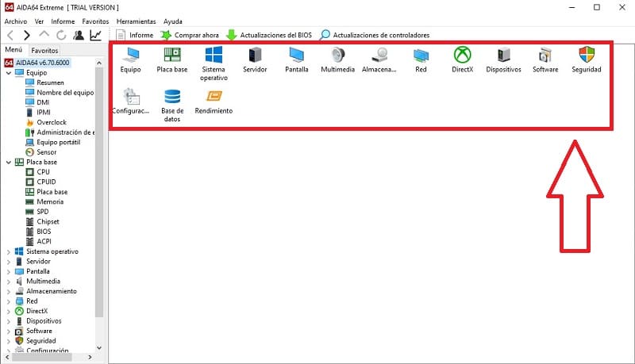
Task: Expand the Red tree node
Action: point(9,301)
